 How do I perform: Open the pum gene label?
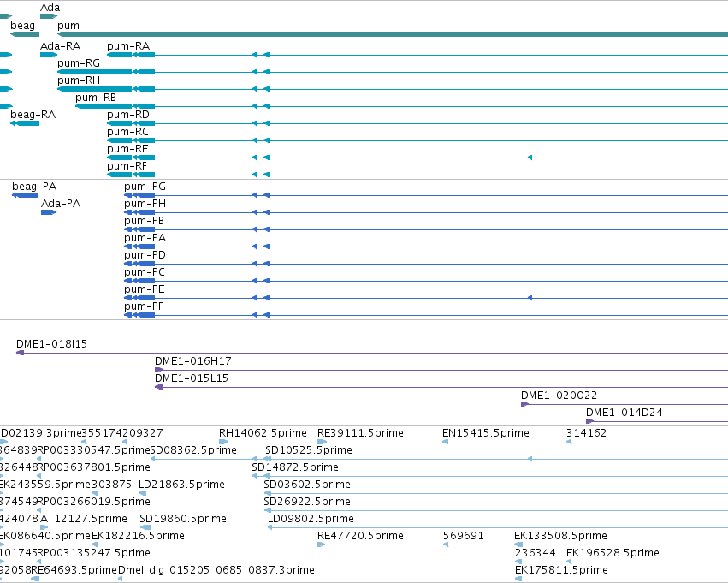(68, 26)
